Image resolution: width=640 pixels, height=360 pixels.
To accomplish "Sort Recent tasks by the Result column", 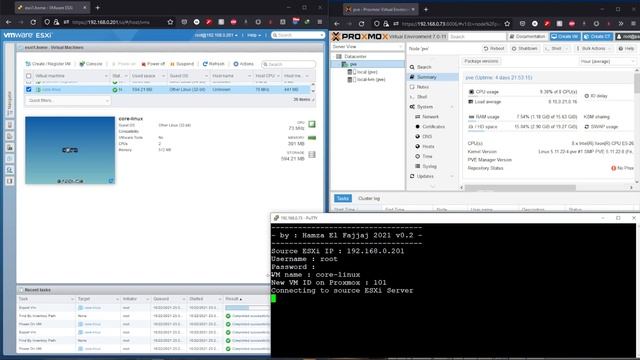I will point(234,299).
